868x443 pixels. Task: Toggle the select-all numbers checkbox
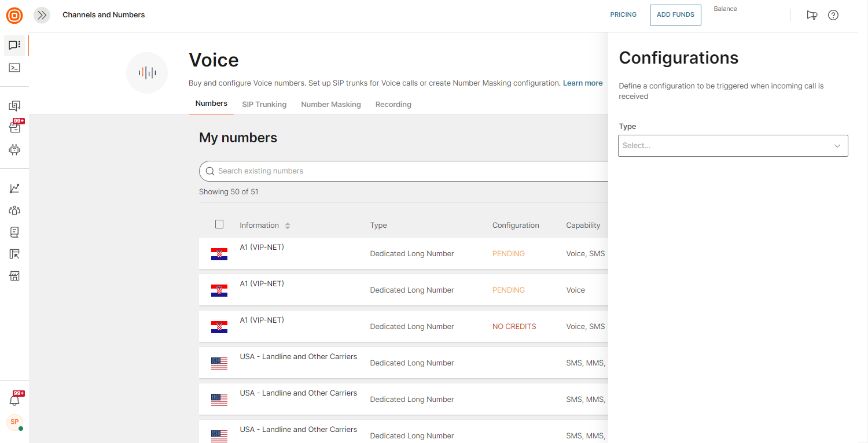(x=219, y=224)
